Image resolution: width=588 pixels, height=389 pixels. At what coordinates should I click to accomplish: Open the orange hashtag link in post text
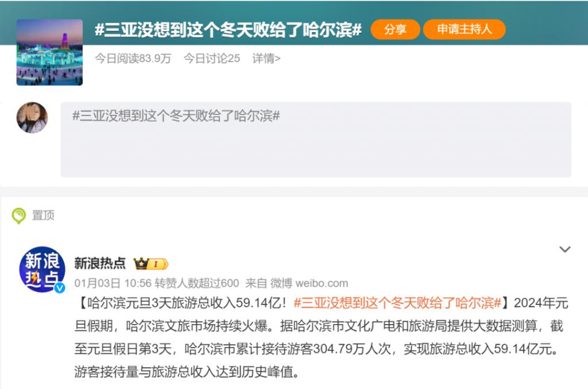pos(397,303)
